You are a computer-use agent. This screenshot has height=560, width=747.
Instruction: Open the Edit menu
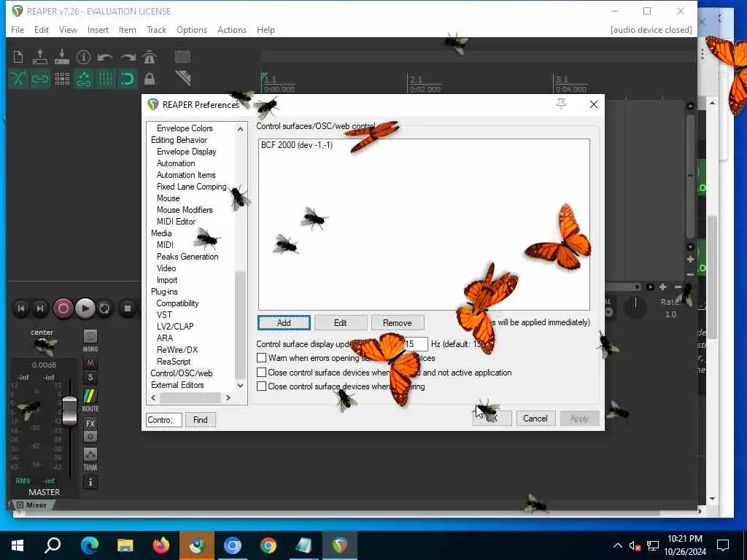coord(42,29)
